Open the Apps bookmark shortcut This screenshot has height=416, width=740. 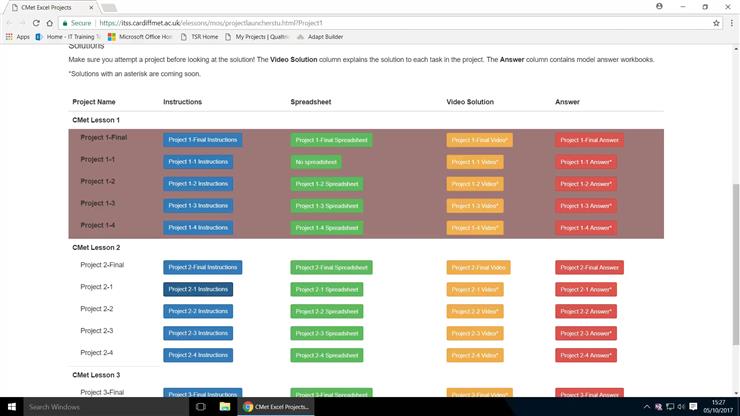coord(17,37)
